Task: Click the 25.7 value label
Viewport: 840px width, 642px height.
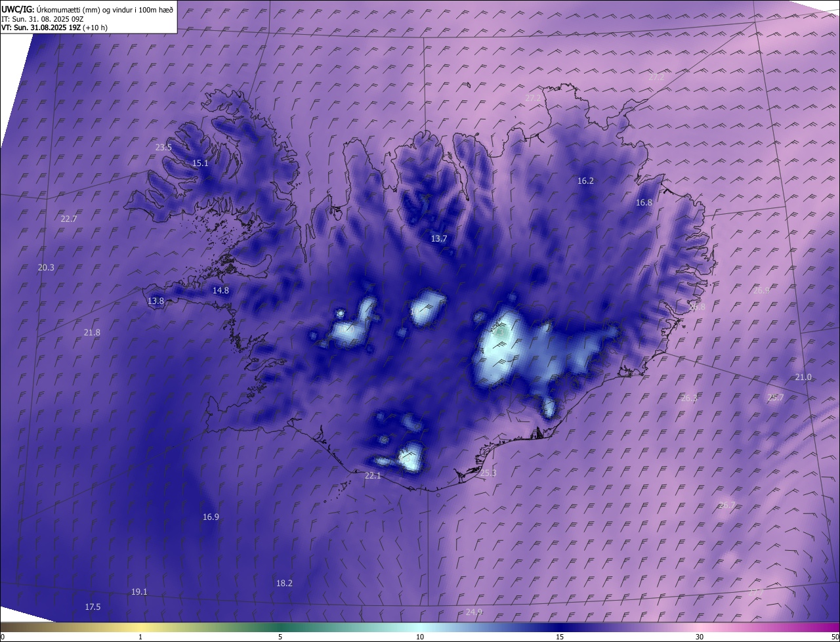Action: (775, 398)
